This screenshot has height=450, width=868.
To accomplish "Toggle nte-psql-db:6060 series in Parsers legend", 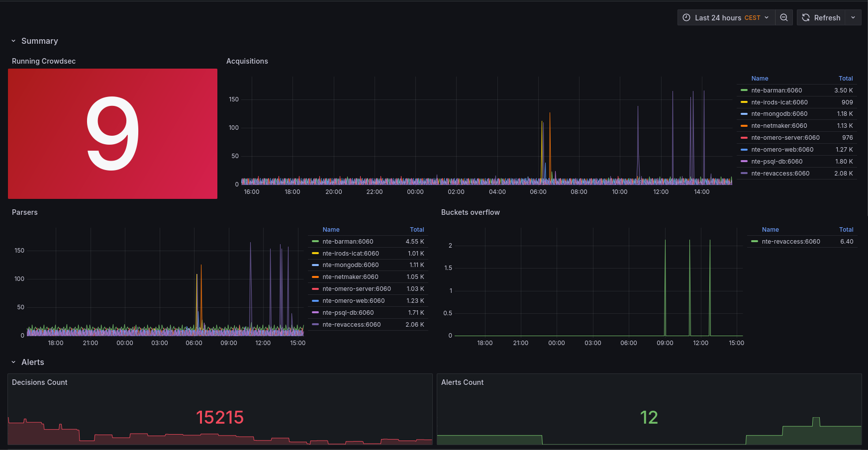I will point(348,313).
